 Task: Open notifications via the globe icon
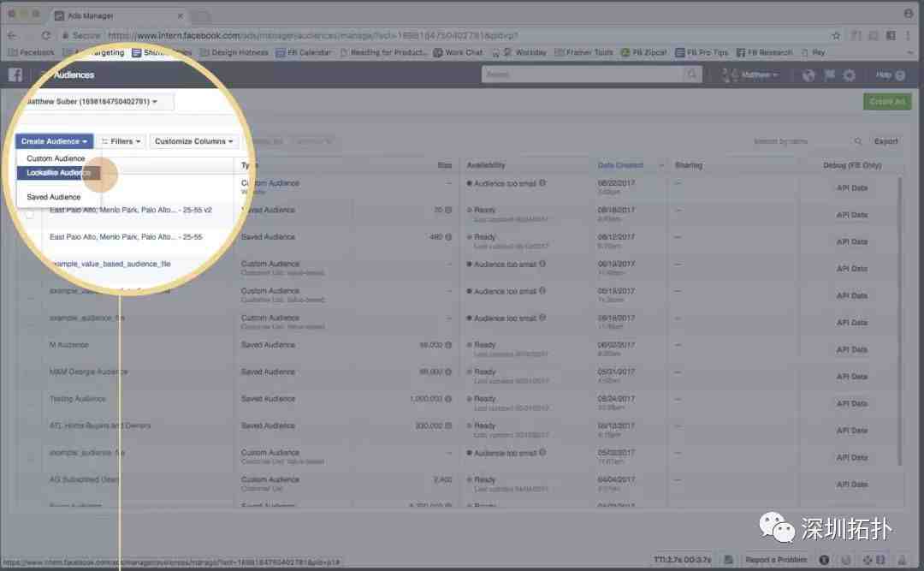tap(808, 75)
